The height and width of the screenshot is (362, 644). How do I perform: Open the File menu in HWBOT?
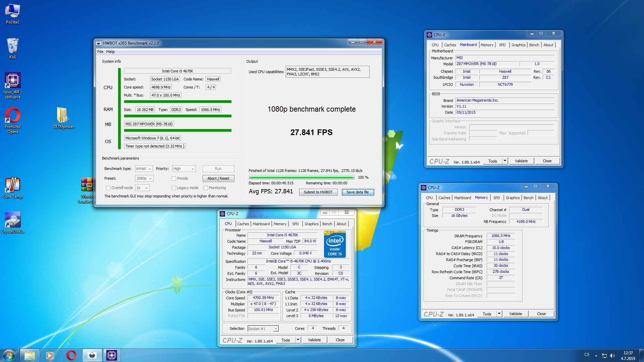[x=100, y=52]
